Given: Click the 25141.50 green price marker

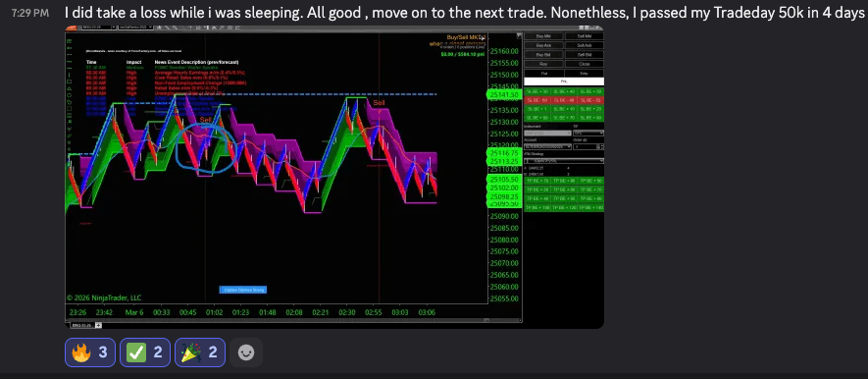Looking at the screenshot, I should click(504, 94).
